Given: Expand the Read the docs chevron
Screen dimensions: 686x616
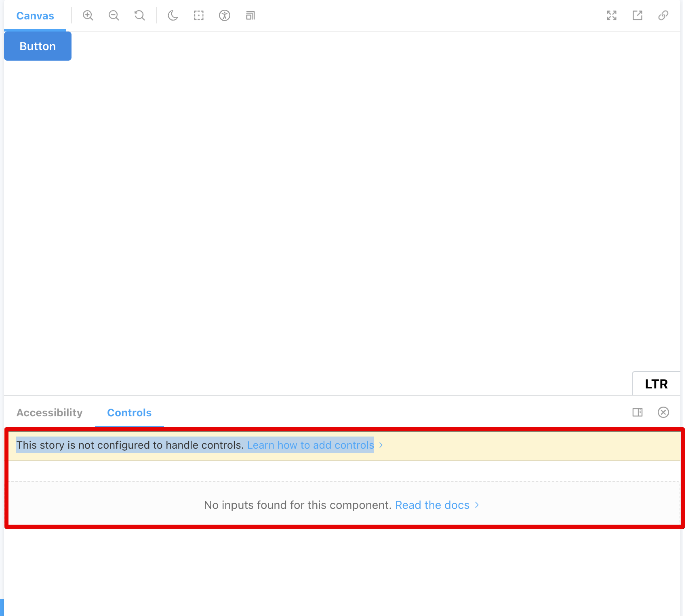Looking at the screenshot, I should click(477, 505).
